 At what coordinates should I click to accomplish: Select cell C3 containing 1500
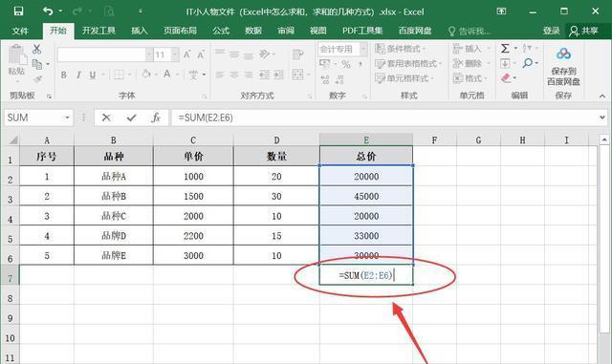pos(193,196)
